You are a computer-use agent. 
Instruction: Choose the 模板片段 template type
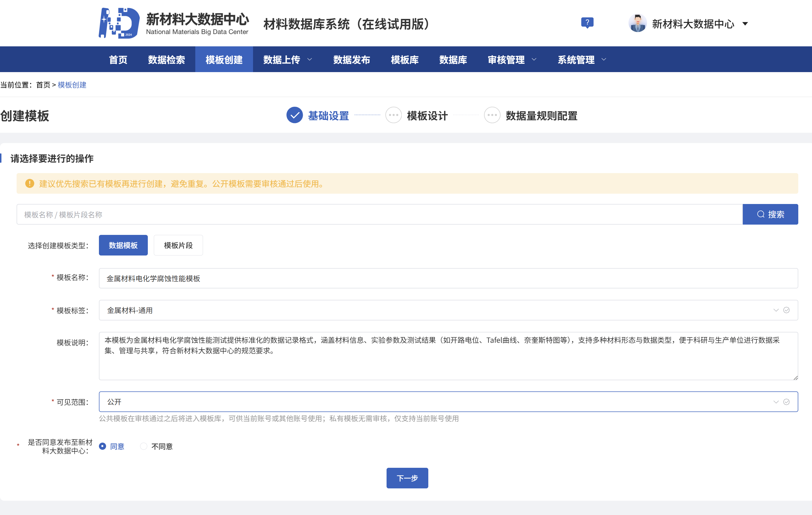178,245
